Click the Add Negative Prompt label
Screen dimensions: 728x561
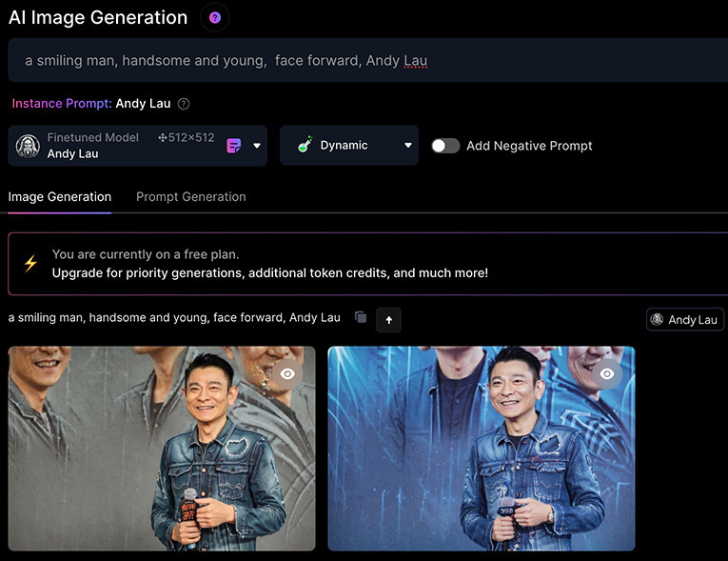pyautogui.click(x=529, y=146)
